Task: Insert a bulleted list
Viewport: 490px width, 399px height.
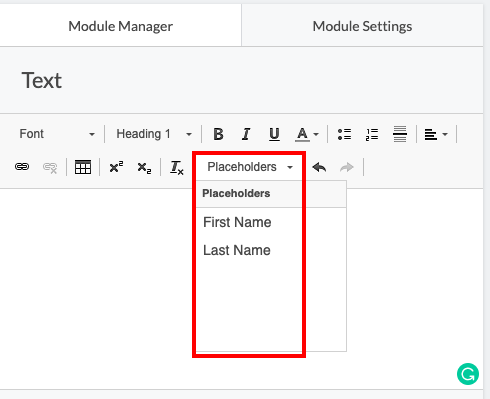Action: tap(344, 134)
